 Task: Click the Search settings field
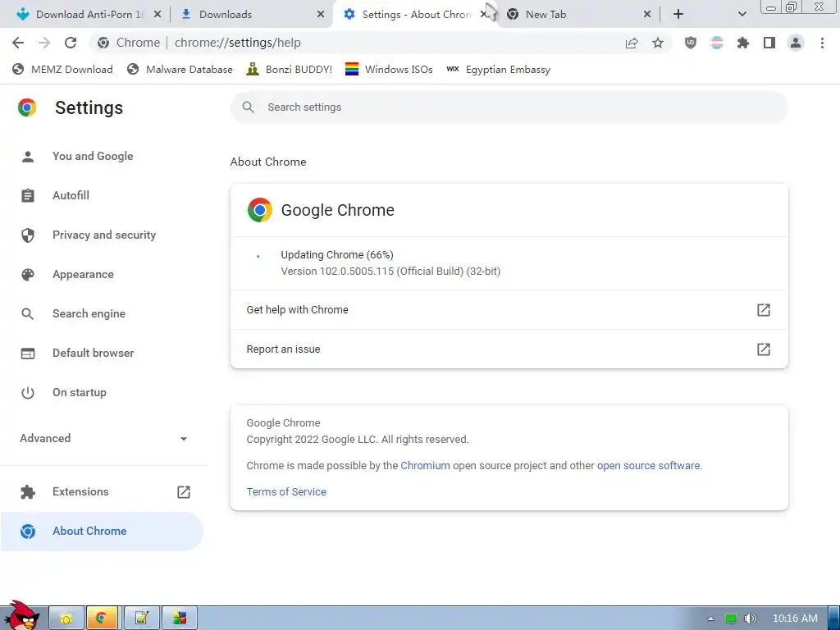click(509, 107)
